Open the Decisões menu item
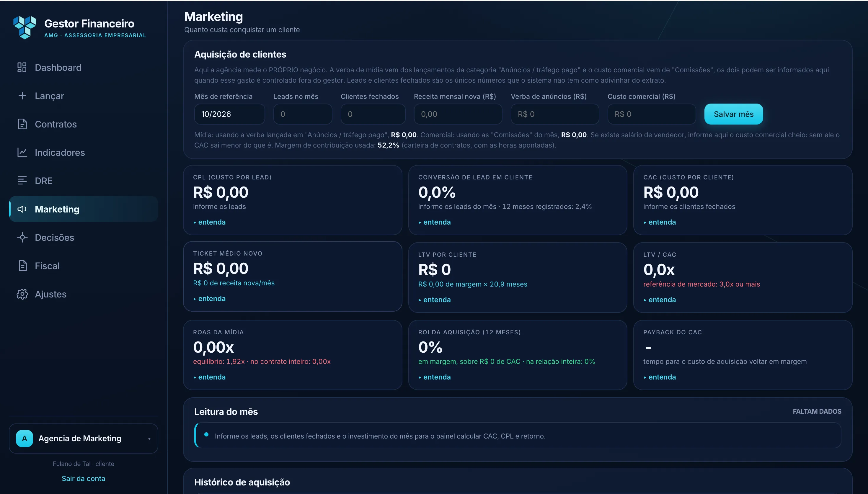This screenshot has width=868, height=494. (x=84, y=238)
